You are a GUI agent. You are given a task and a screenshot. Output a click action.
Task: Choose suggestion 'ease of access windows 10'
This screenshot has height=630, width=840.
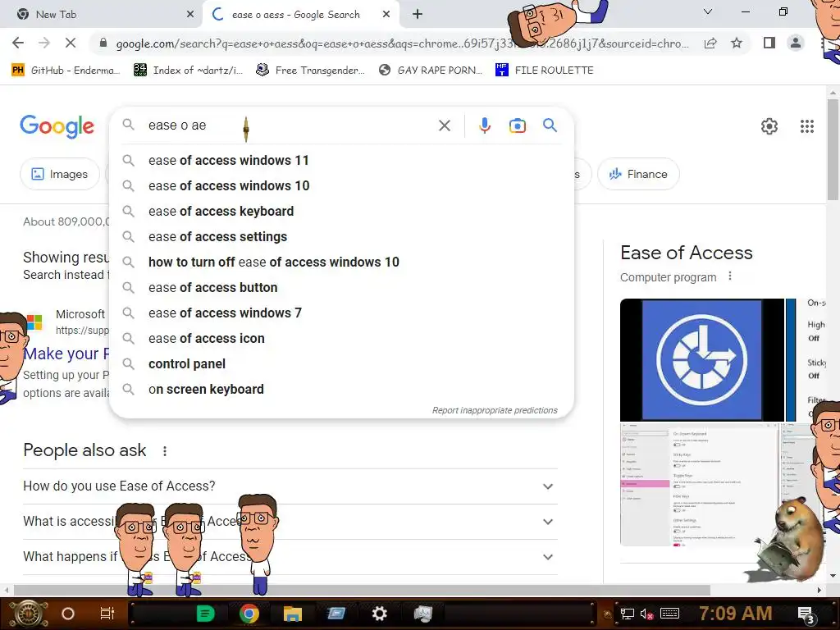pyautogui.click(x=341, y=186)
